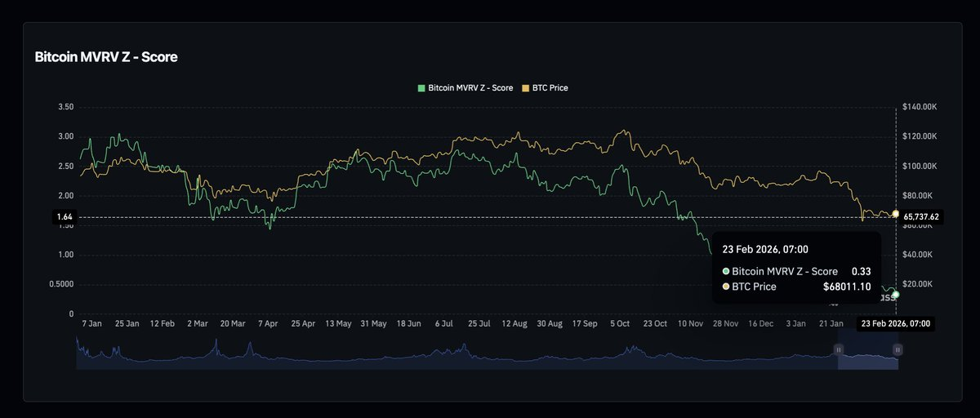
Task: Click the 1.64 left axis value label
Action: (65, 217)
